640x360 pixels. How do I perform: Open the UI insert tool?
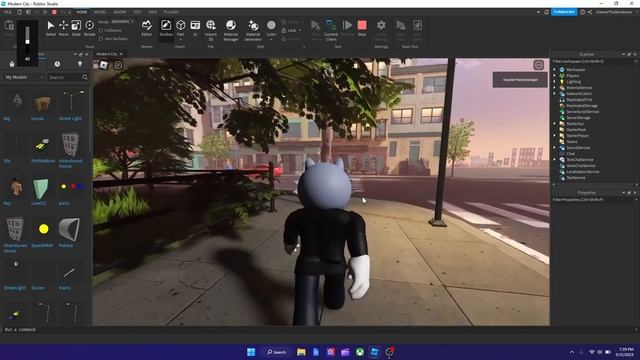tap(195, 28)
